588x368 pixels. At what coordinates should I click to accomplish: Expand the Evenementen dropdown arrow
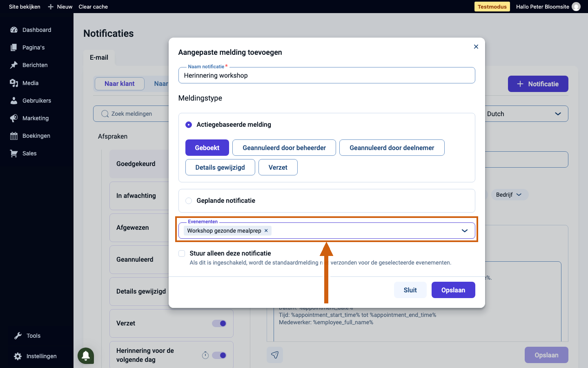(x=465, y=231)
